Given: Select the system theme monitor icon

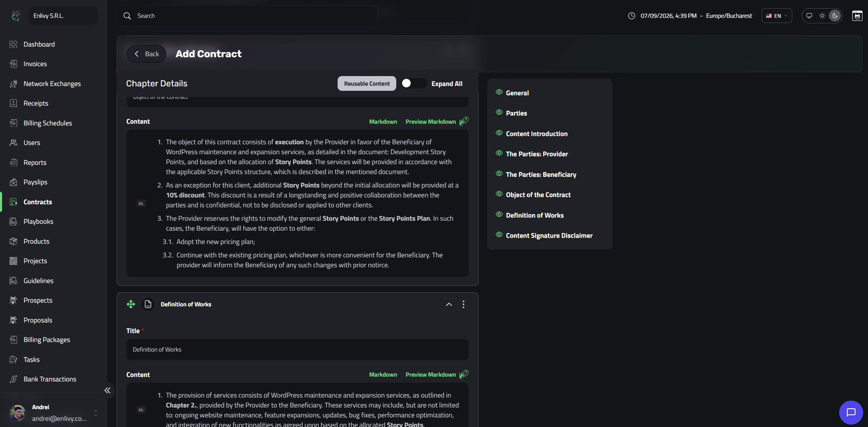Looking at the screenshot, I should point(809,16).
